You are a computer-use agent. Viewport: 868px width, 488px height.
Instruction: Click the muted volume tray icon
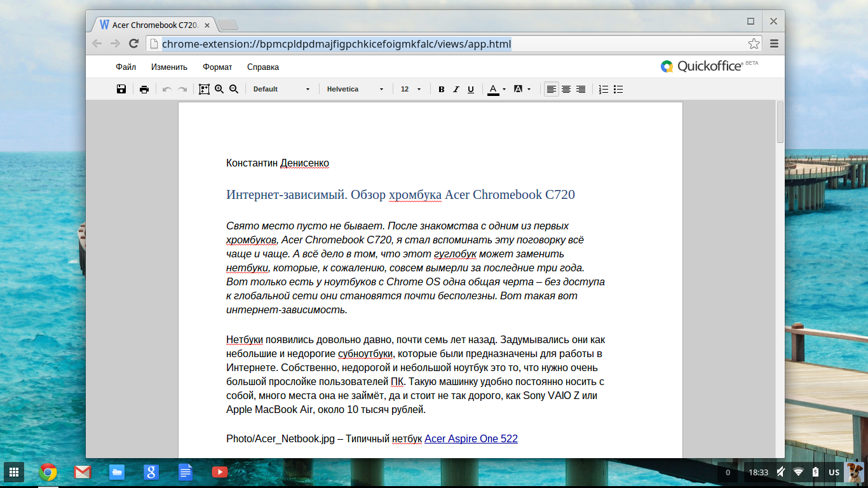point(781,472)
